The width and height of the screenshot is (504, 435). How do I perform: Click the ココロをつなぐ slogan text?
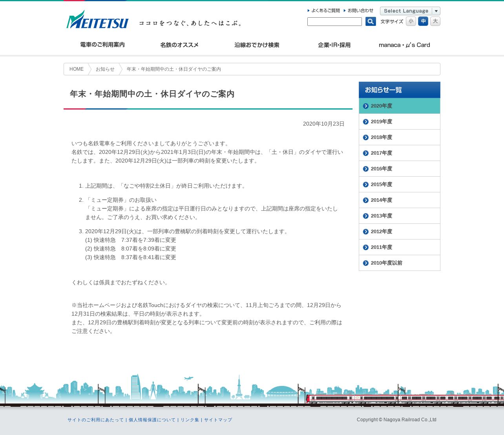tap(190, 23)
